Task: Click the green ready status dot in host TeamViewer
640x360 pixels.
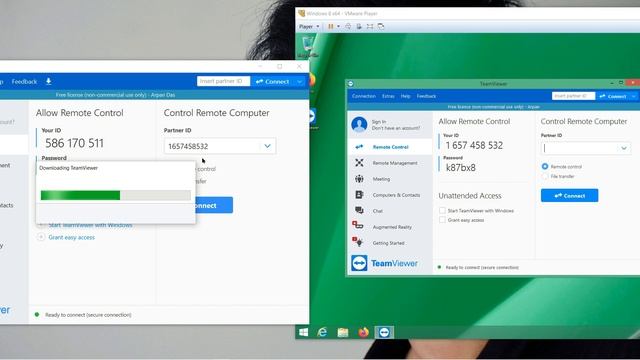Action: coord(37,315)
